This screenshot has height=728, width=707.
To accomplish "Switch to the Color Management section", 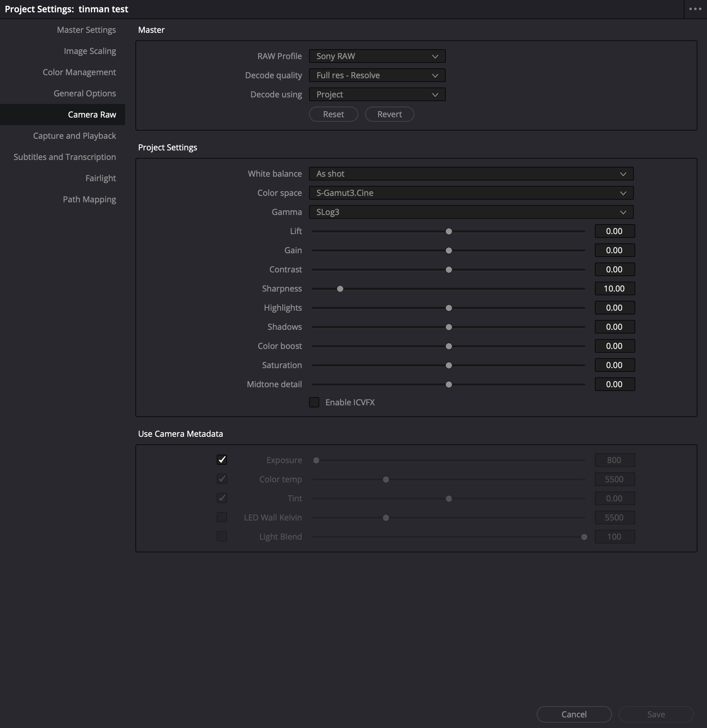I will (x=79, y=72).
